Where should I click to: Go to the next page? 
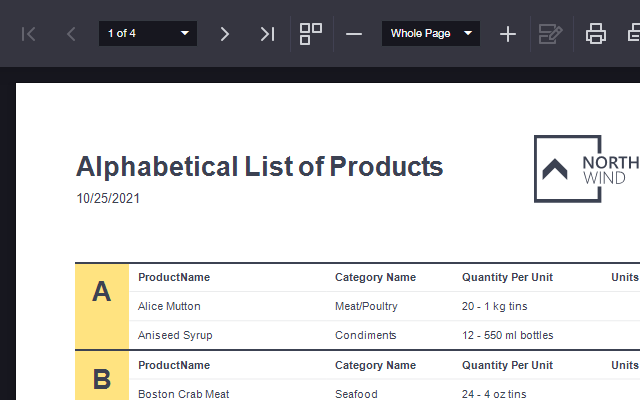[225, 34]
